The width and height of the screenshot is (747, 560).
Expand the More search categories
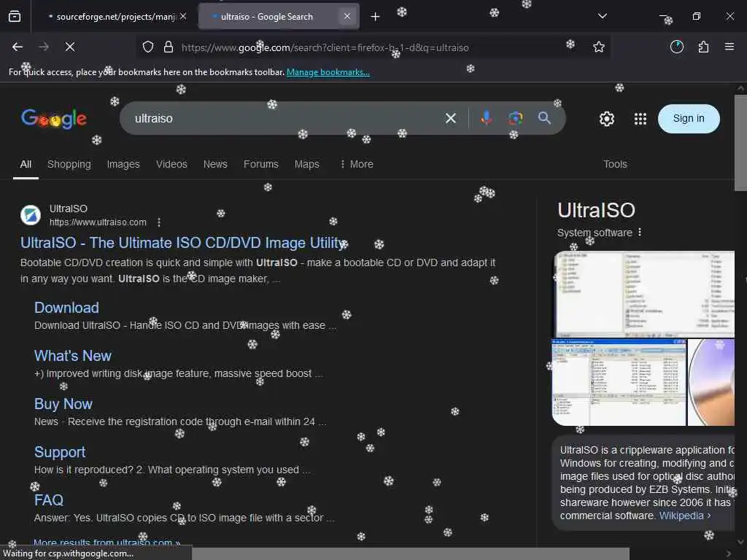[356, 164]
